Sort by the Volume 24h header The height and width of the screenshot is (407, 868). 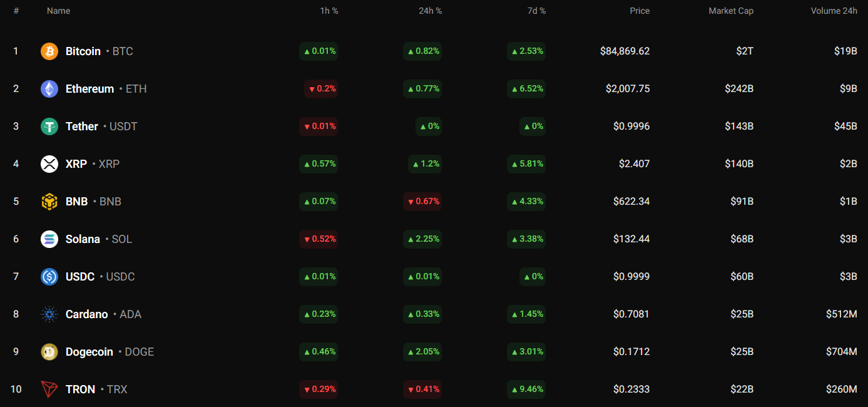click(x=834, y=11)
